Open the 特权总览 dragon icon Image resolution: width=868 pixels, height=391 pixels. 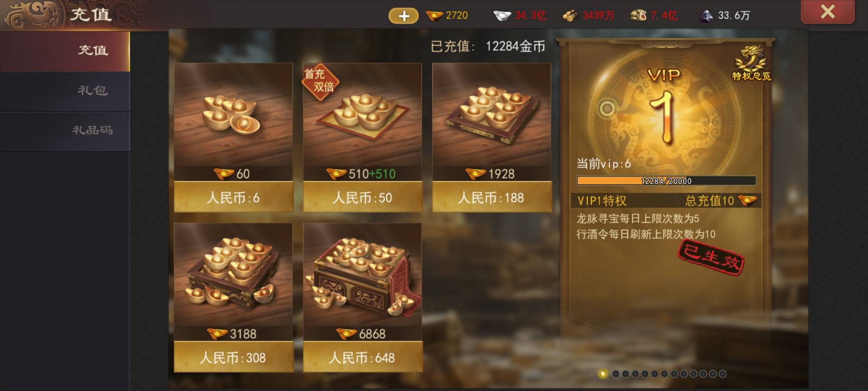[751, 63]
